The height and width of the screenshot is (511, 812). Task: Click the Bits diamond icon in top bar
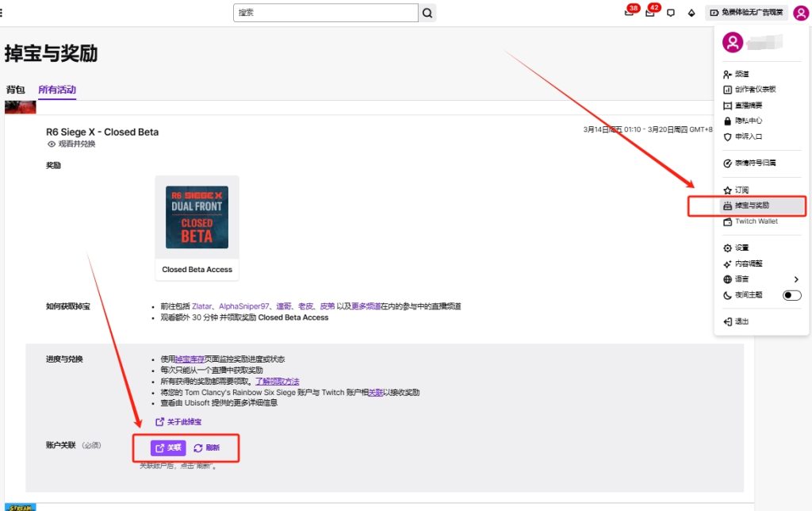coord(691,13)
